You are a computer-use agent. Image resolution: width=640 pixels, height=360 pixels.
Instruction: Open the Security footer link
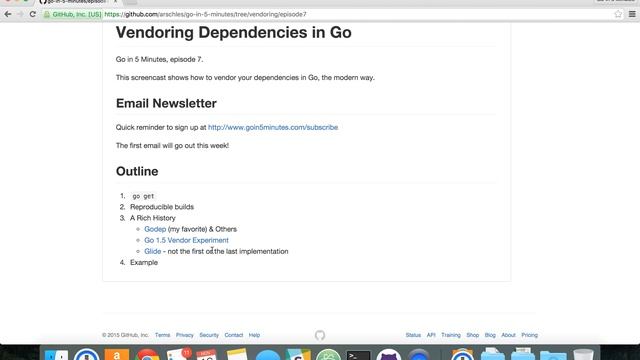209,335
